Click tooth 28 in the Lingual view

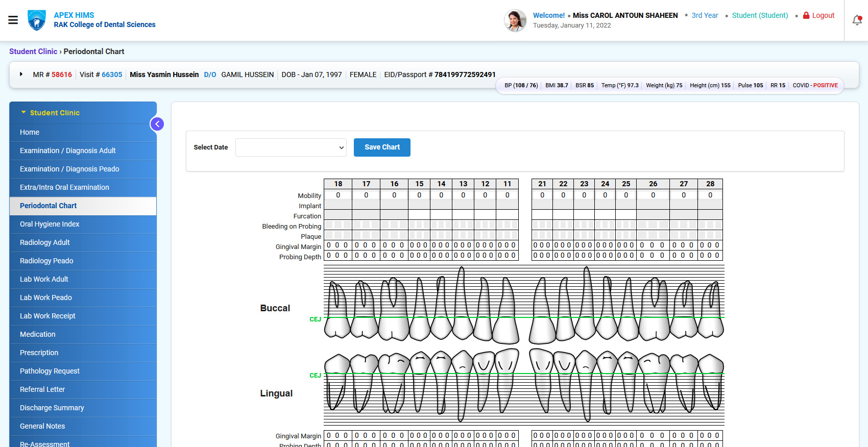711,382
